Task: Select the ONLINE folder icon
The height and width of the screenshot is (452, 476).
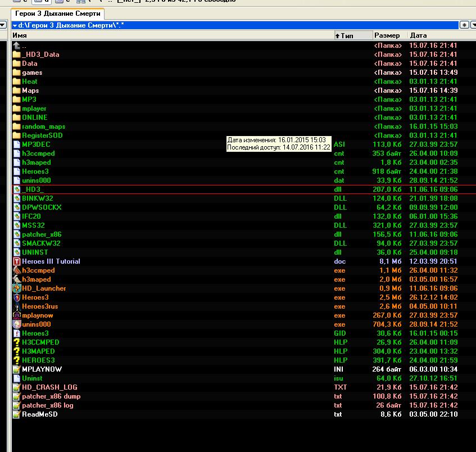Action: coord(17,117)
